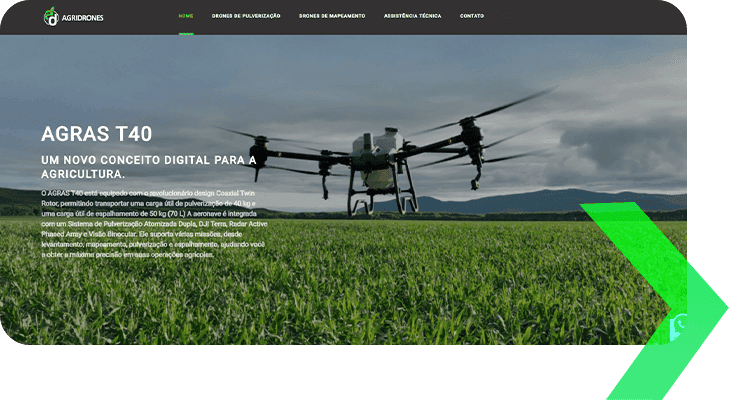Open the WhatsApp chat icon
This screenshot has height=400, width=729.
click(679, 327)
